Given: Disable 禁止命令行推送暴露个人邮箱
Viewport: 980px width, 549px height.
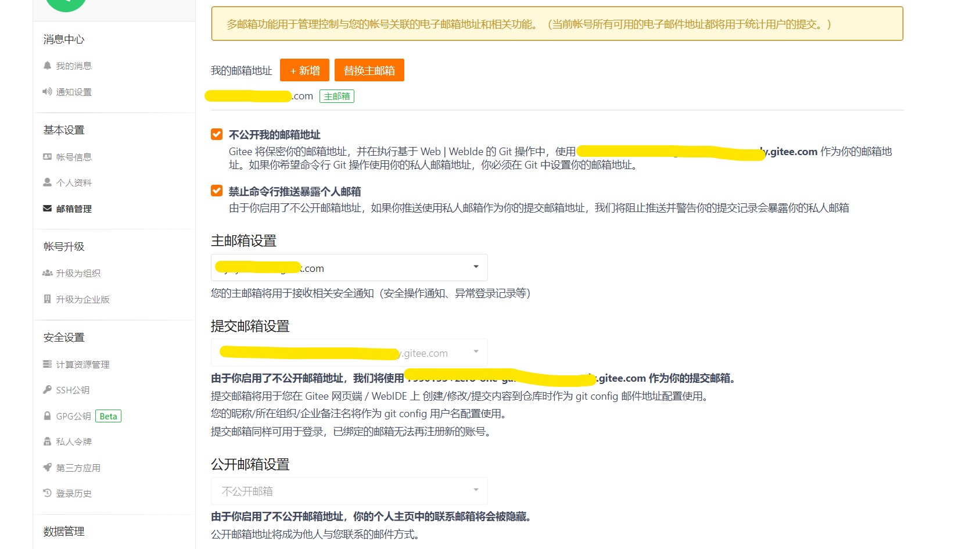Looking at the screenshot, I should 216,191.
